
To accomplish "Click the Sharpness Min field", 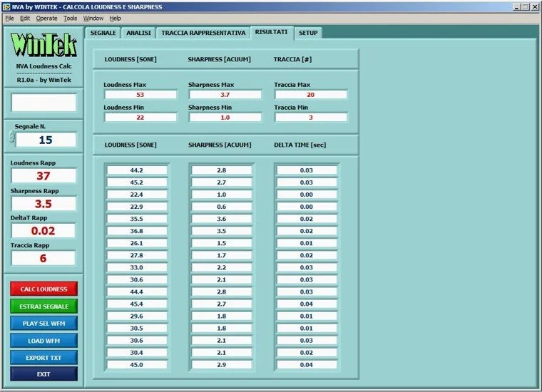I will 225,118.
